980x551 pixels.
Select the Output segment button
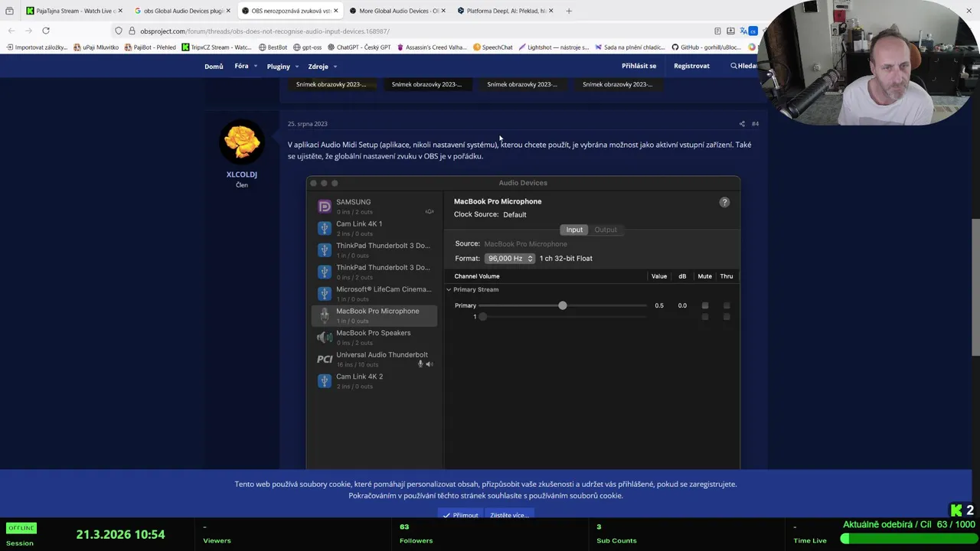click(606, 230)
